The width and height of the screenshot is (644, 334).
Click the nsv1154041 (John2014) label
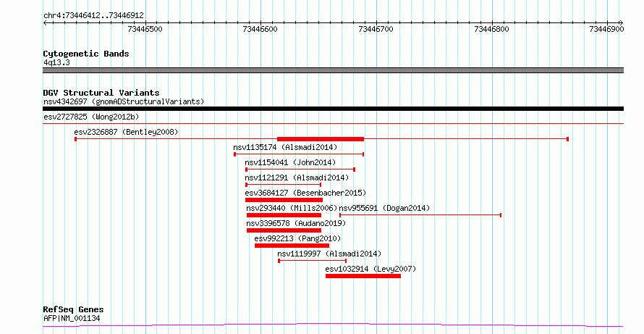pos(290,162)
